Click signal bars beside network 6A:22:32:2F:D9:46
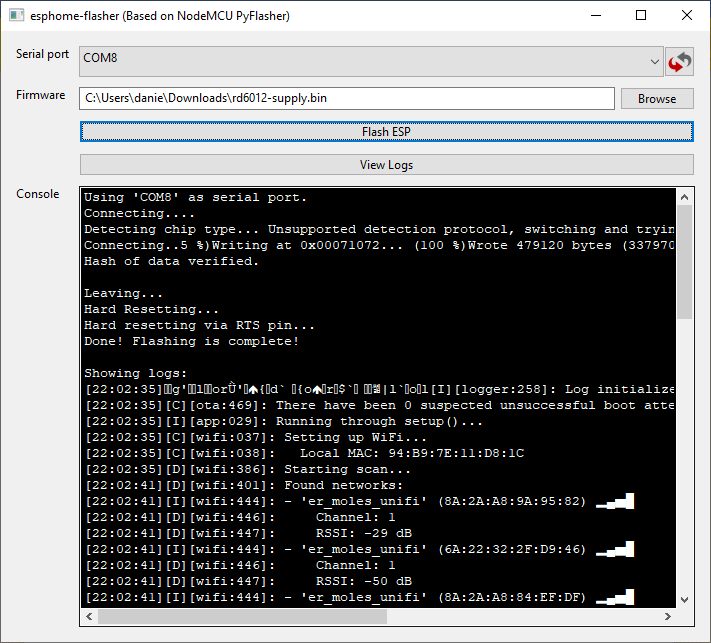Screen dimensions: 711x643 point(615,550)
